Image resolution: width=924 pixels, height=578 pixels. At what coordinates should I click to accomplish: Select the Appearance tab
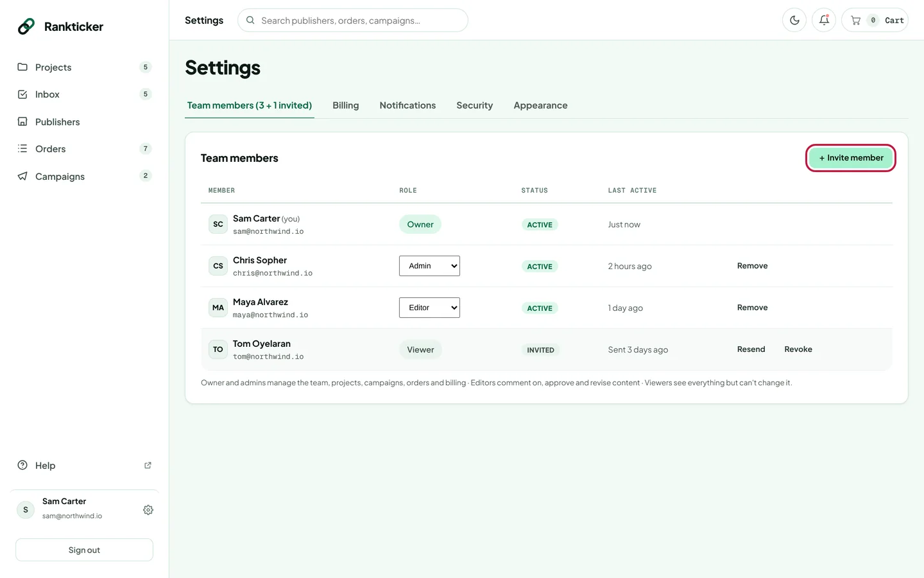(540, 105)
